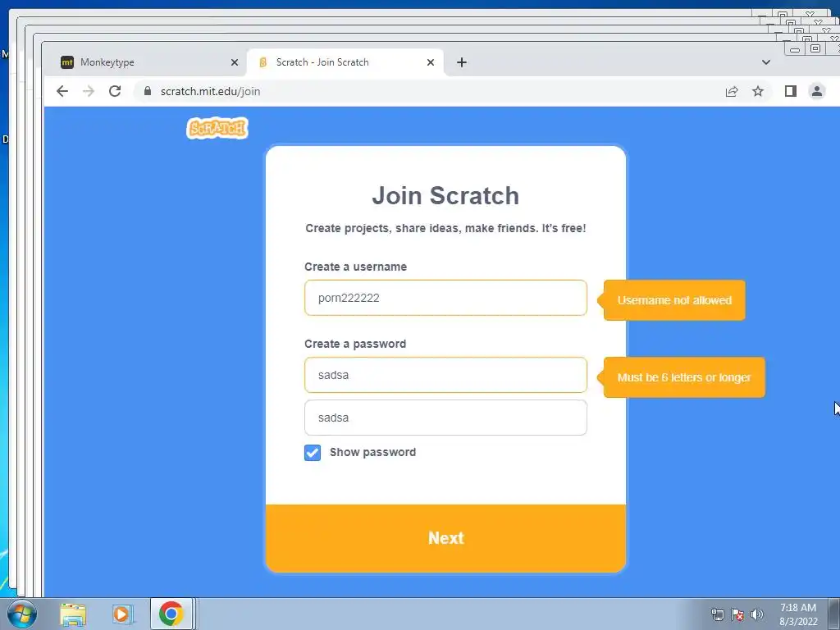
Task: Click the Username not allowed message
Action: coord(674,300)
